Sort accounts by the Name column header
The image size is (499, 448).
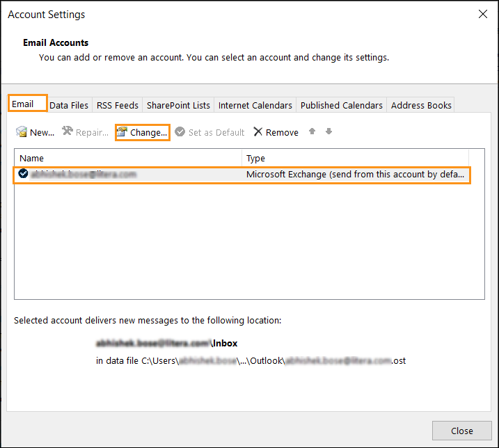(x=128, y=158)
